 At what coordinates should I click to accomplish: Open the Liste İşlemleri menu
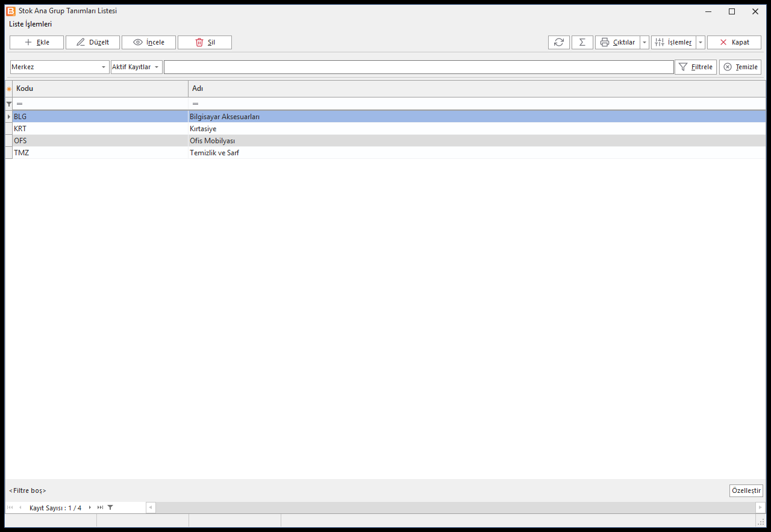coord(30,24)
